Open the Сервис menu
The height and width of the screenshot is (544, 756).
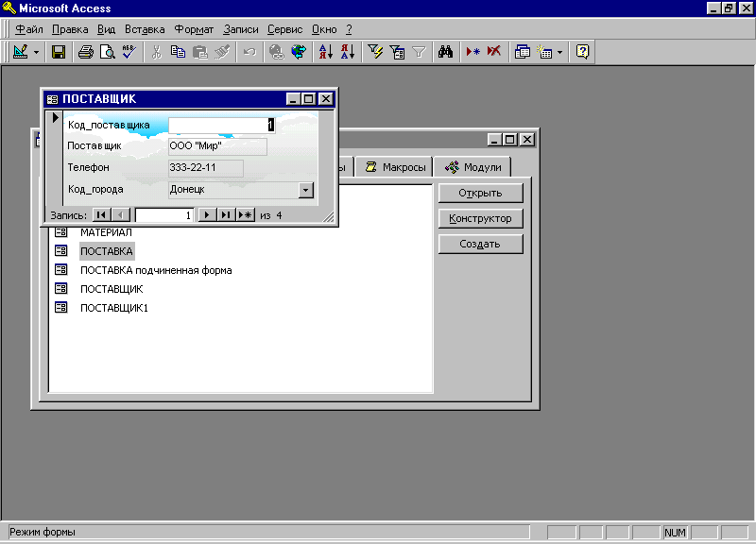[x=285, y=29]
